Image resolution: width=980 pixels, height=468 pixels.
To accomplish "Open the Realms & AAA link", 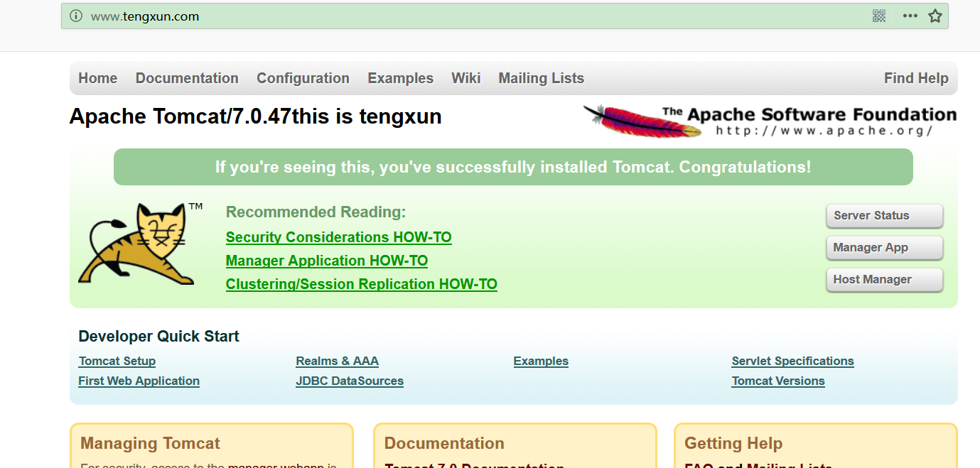I will (337, 361).
